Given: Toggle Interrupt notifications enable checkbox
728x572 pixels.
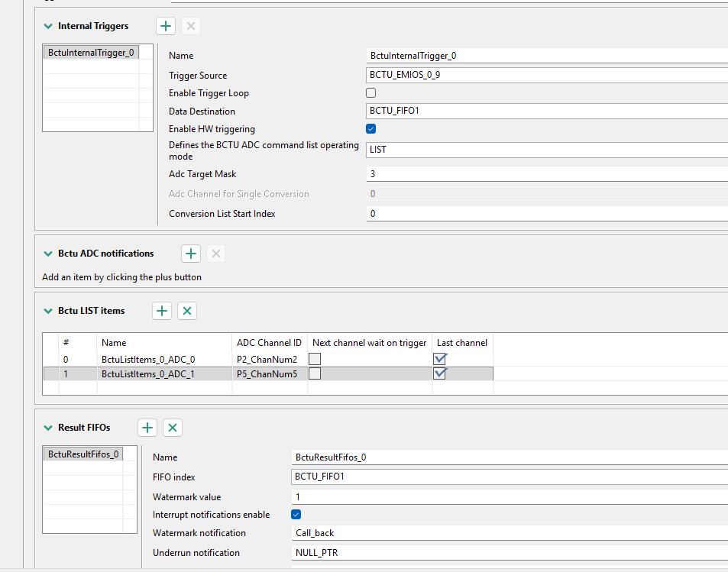Looking at the screenshot, I should (296, 515).
